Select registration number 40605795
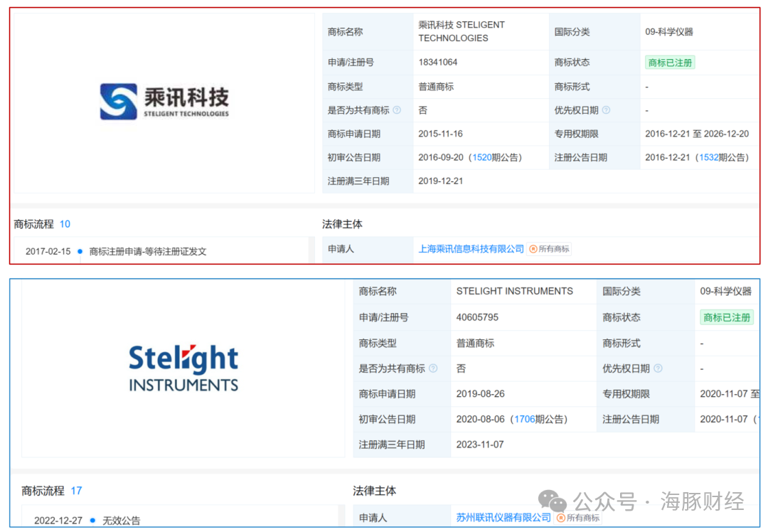768x532 pixels. (477, 317)
